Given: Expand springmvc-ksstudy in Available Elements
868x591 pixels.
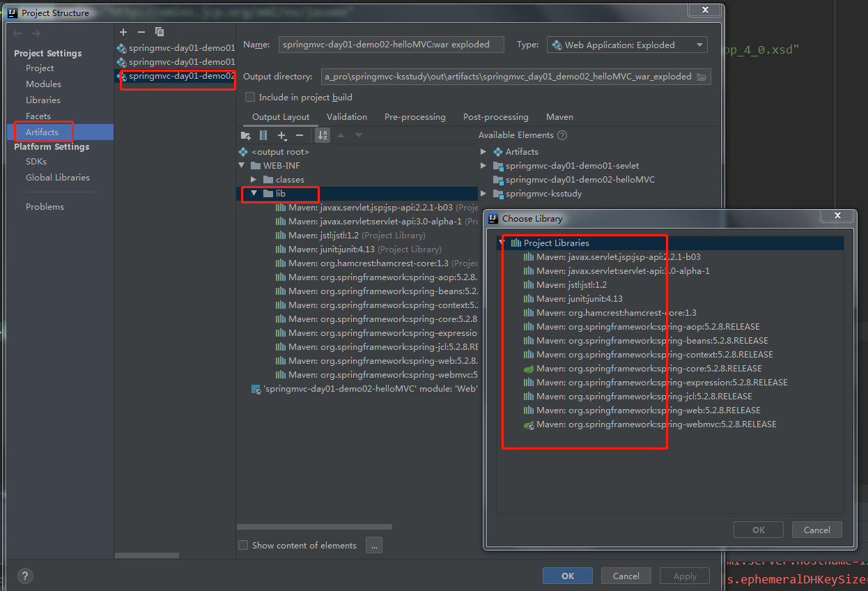Looking at the screenshot, I should point(483,194).
